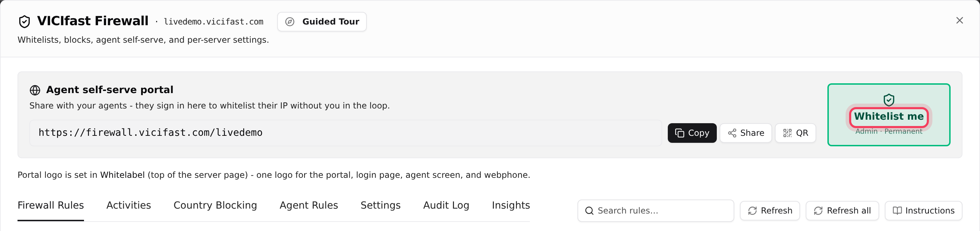View the Audit Log tab
The image size is (980, 231).
(x=446, y=205)
